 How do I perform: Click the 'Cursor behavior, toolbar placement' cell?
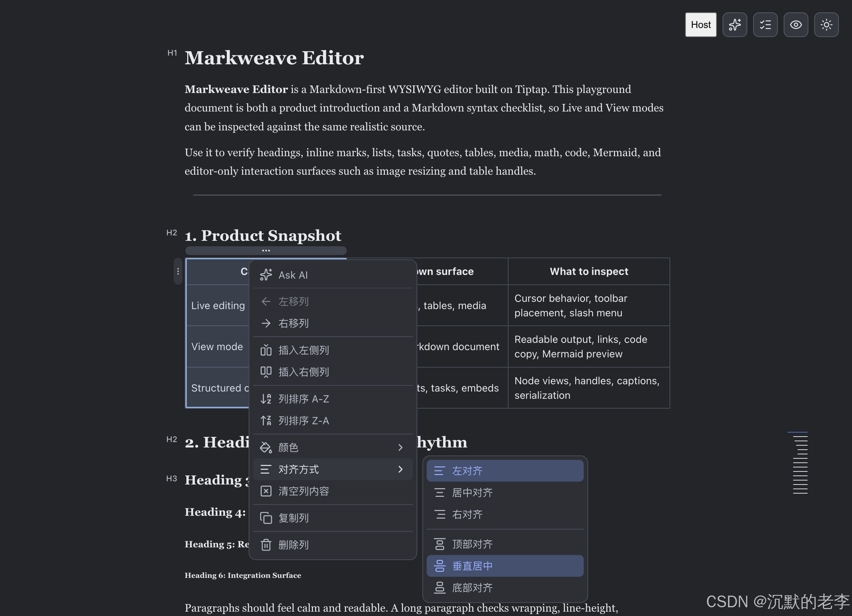[x=589, y=305]
